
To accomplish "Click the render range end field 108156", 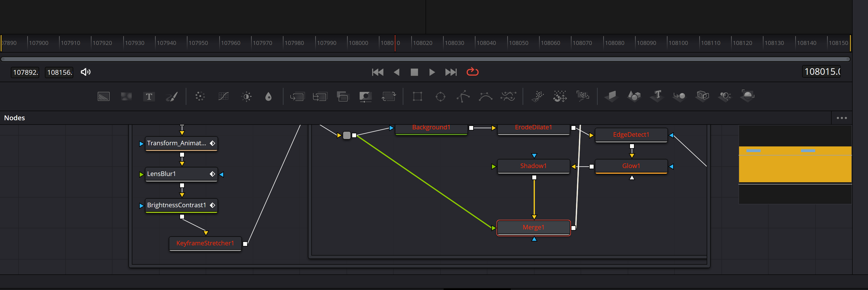I will [59, 72].
